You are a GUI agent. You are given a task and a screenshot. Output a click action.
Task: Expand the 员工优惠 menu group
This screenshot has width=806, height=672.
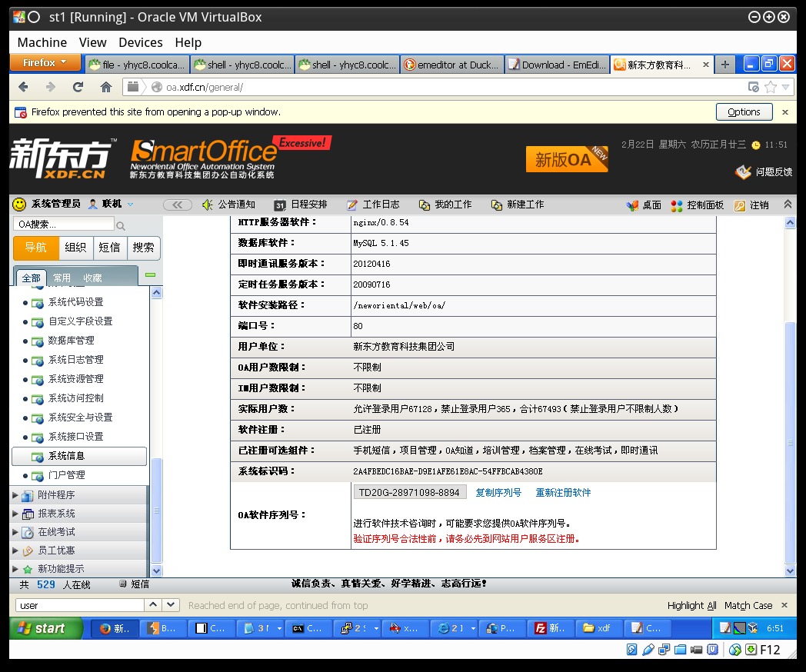click(78, 551)
